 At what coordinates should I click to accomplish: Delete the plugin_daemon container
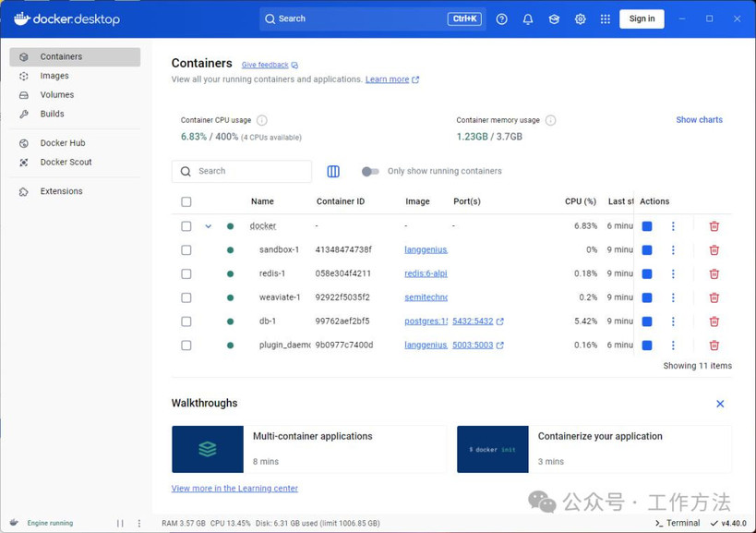coord(714,345)
